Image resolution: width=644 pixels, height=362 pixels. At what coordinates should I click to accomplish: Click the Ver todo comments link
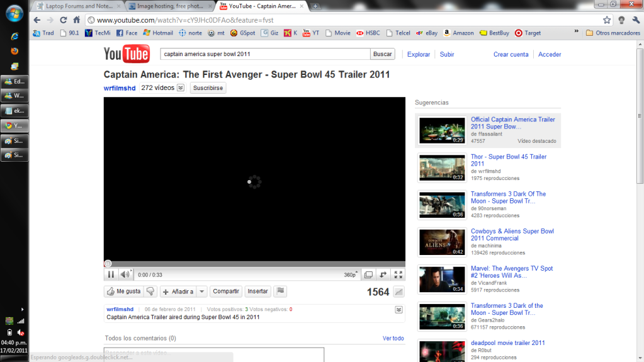[393, 338]
